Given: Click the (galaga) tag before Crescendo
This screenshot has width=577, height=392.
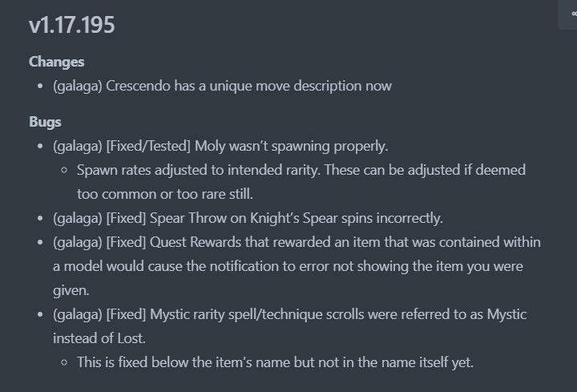Looking at the screenshot, I should tap(77, 86).
